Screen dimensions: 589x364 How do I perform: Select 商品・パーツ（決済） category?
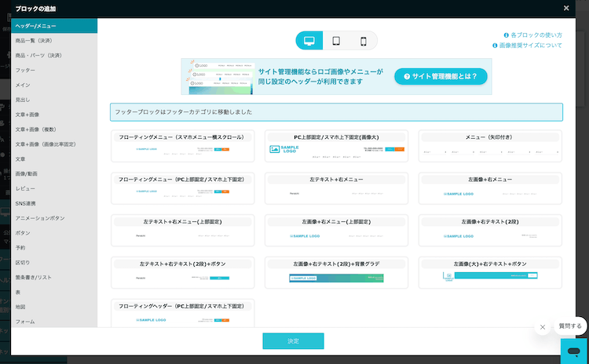[x=54, y=55]
